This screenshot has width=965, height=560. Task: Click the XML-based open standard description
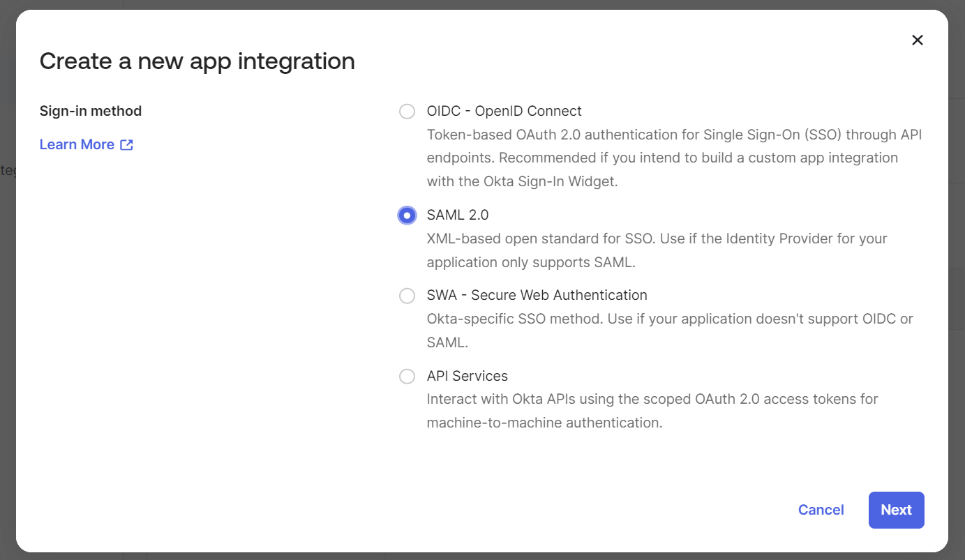657,250
